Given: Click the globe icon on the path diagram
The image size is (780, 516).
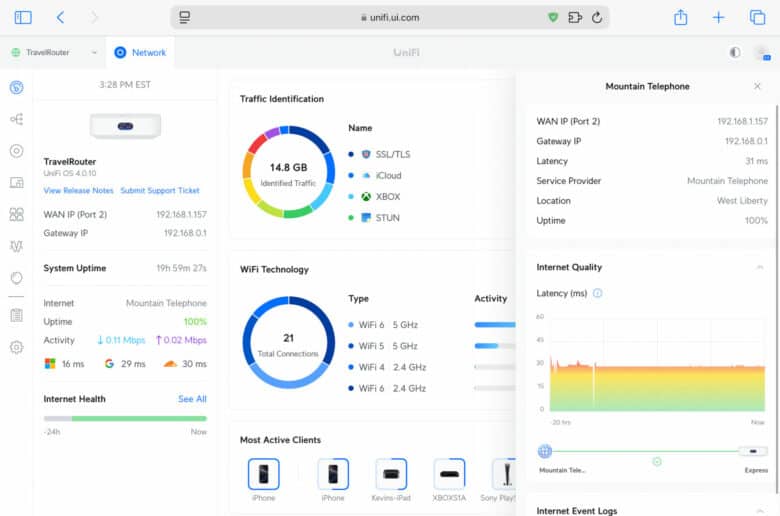Looking at the screenshot, I should [545, 451].
